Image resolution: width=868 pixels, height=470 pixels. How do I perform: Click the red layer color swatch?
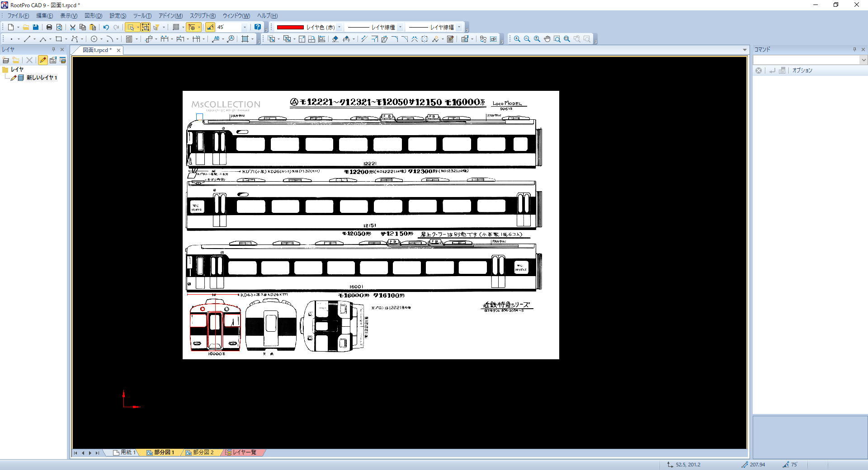[290, 27]
